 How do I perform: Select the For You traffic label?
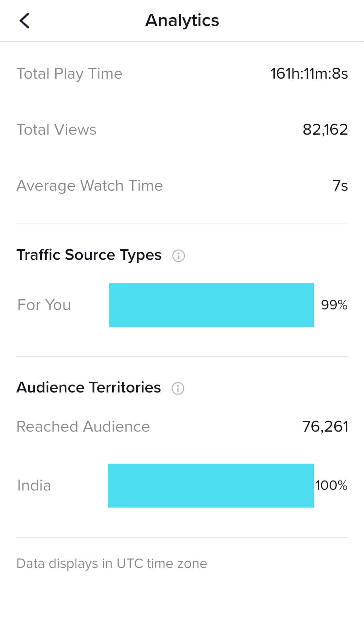coord(44,305)
